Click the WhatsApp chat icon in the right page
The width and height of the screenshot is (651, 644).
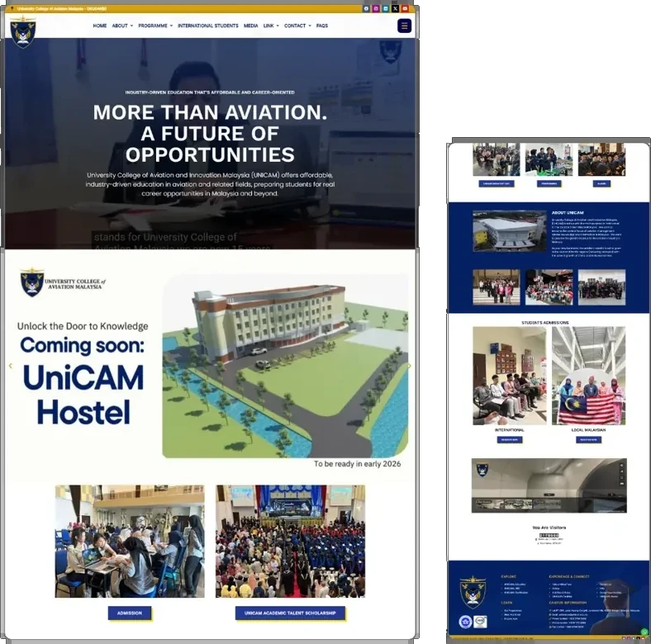pos(644,632)
